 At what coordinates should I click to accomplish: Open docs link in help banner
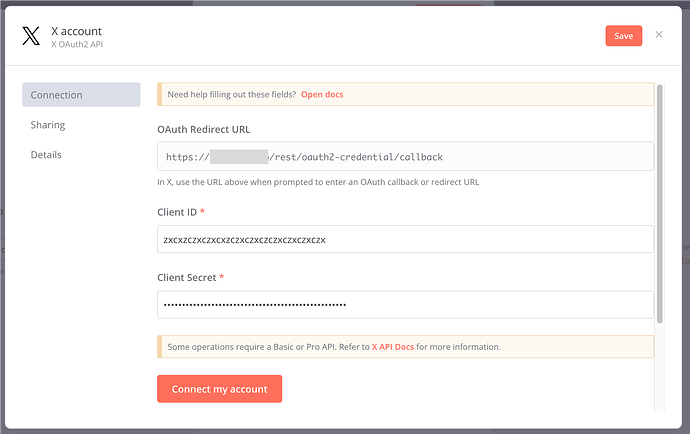322,95
